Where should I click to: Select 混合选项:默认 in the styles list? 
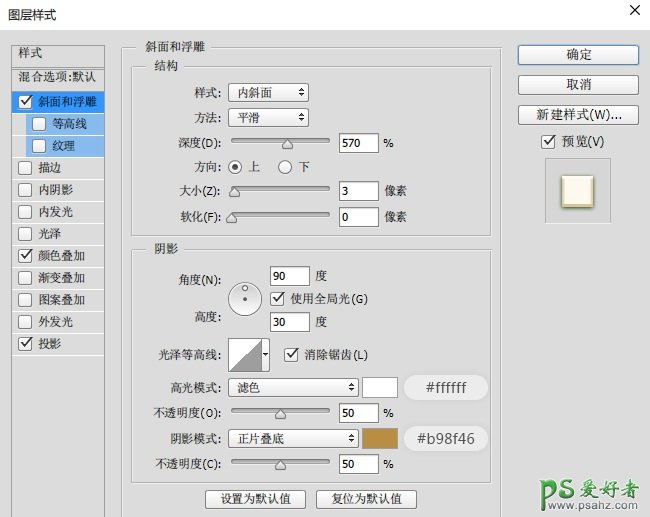[x=57, y=77]
